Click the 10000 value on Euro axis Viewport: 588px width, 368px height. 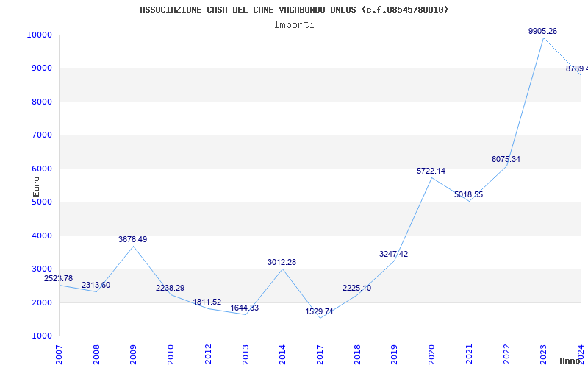tap(39, 35)
